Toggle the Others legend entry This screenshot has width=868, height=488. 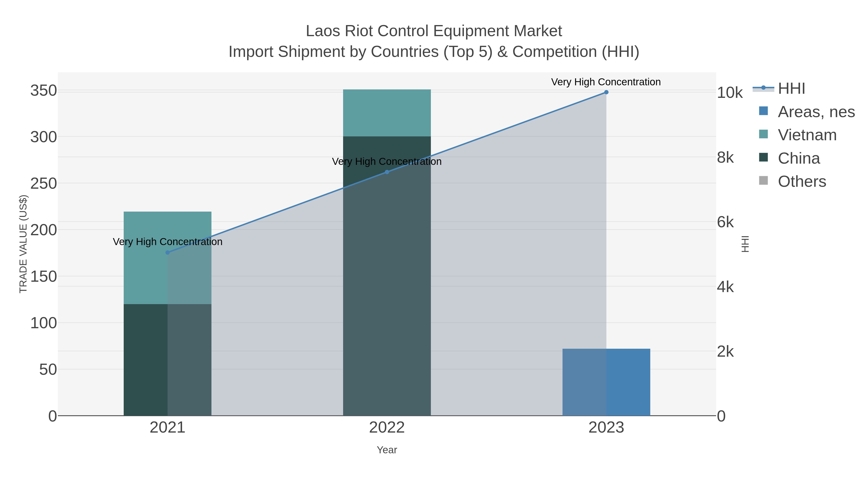802,181
